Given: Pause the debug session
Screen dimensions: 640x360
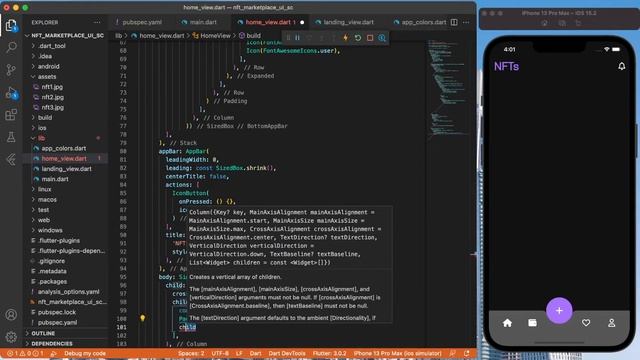Looking at the screenshot, I should pos(298,38).
